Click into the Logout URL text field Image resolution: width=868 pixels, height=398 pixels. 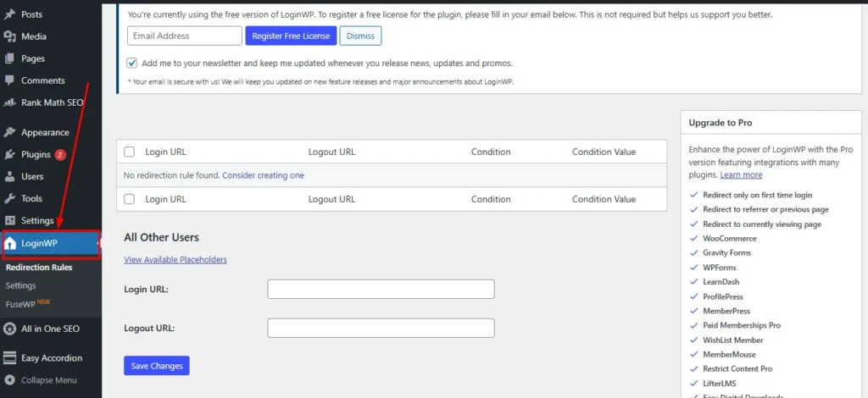click(381, 328)
